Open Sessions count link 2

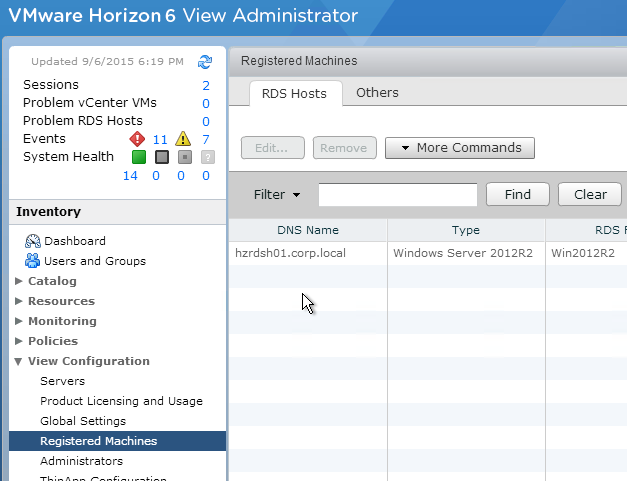(x=206, y=85)
